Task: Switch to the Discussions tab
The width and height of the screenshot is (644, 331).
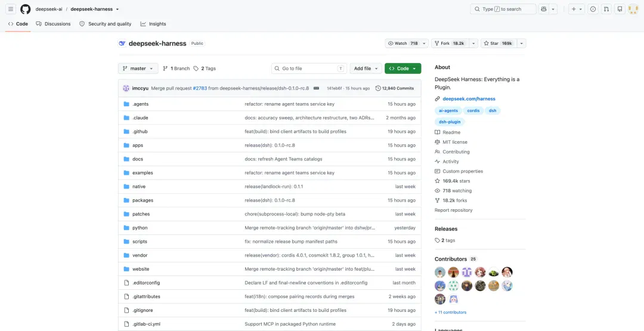Action: point(54,24)
